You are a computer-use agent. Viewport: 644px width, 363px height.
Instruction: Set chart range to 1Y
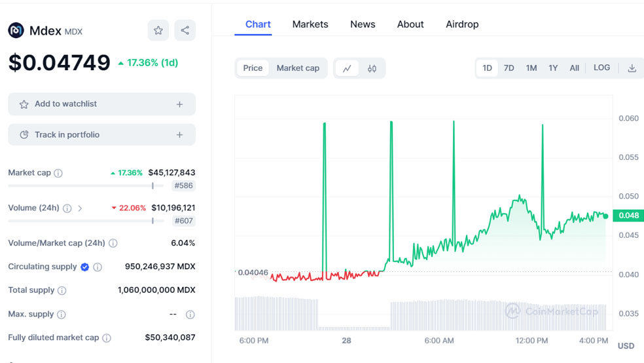(553, 68)
